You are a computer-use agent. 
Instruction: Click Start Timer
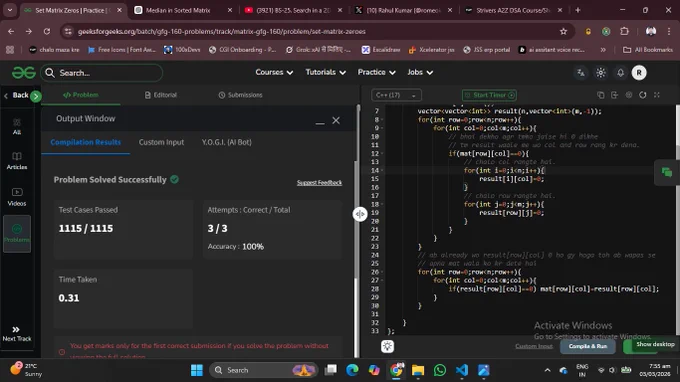(x=489, y=95)
